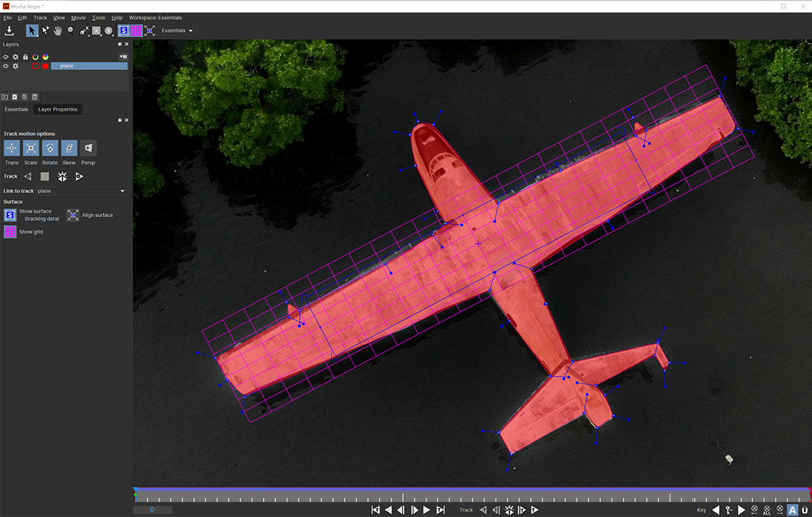Screen dimensions: 812x517
Task: Click the Autokey A button
Action: tap(792, 510)
